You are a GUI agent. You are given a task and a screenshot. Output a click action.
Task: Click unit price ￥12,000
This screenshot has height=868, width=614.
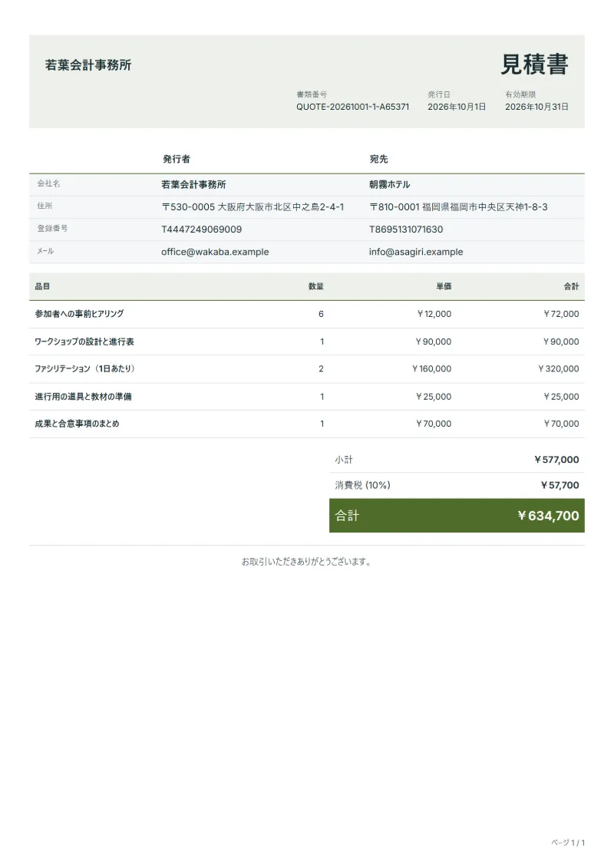point(434,314)
